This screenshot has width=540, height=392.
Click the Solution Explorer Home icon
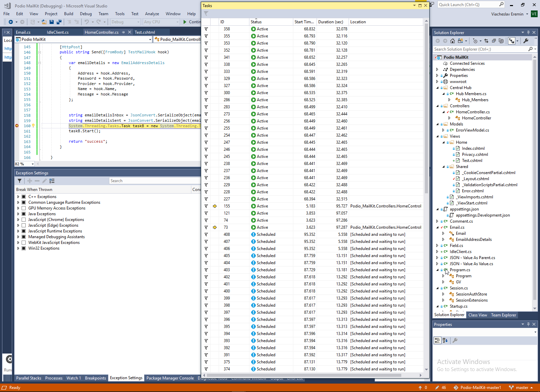tap(452, 41)
